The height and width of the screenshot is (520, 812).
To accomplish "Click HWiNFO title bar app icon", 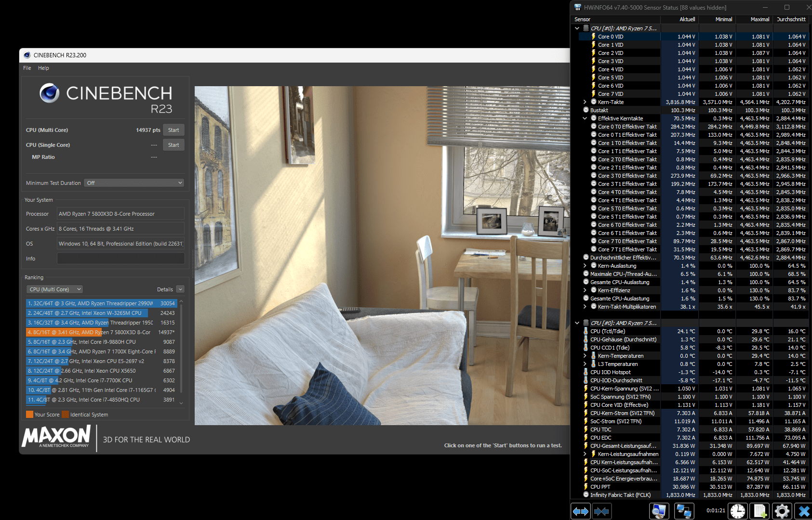I will pos(578,7).
